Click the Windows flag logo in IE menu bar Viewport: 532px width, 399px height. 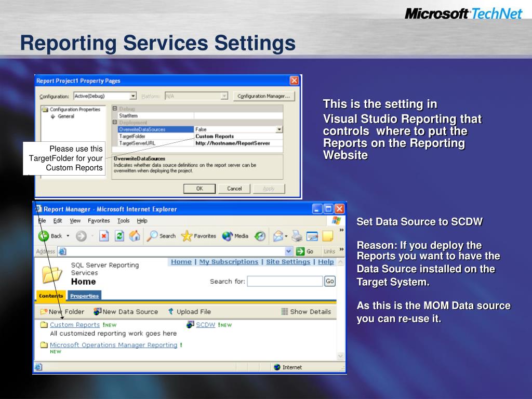(x=336, y=220)
